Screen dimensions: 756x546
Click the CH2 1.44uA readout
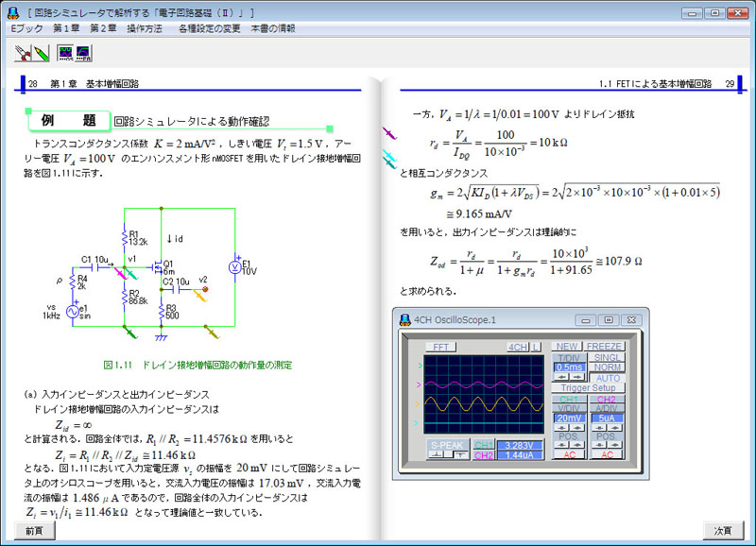pos(521,455)
